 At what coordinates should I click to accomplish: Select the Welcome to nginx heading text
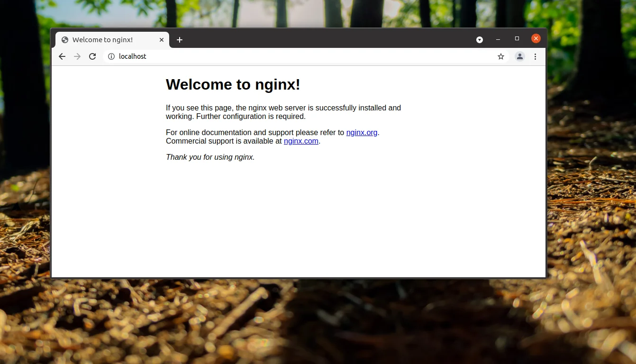(233, 84)
